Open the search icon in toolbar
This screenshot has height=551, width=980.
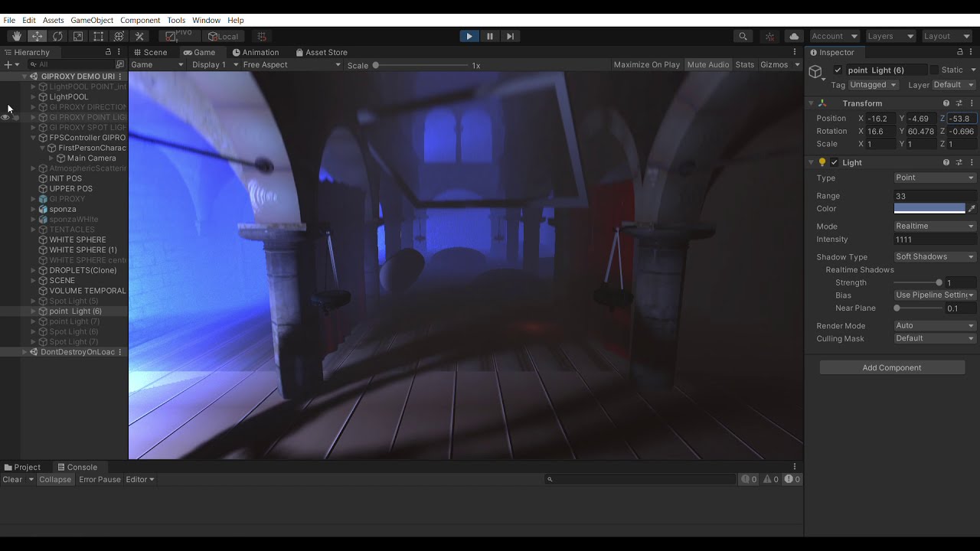coord(743,36)
